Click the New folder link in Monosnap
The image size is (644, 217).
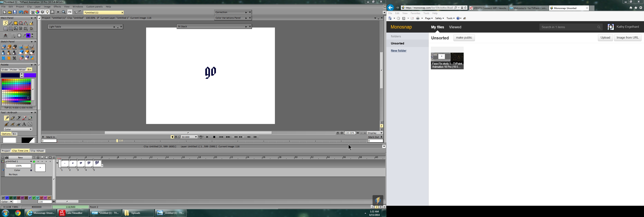(x=398, y=51)
